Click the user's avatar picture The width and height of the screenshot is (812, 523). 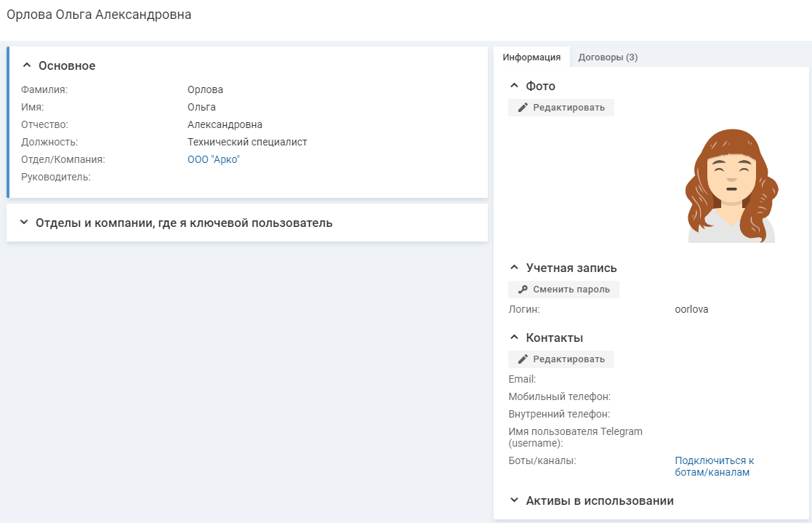coord(731,186)
